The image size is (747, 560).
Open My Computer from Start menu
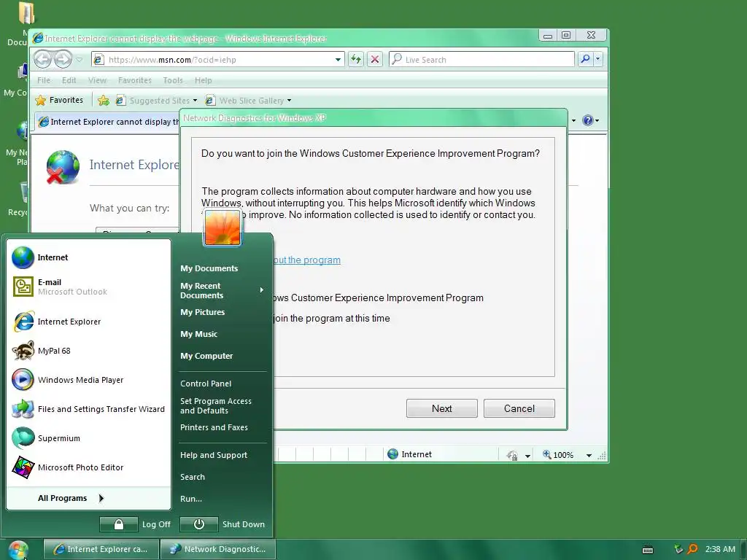[x=206, y=356]
